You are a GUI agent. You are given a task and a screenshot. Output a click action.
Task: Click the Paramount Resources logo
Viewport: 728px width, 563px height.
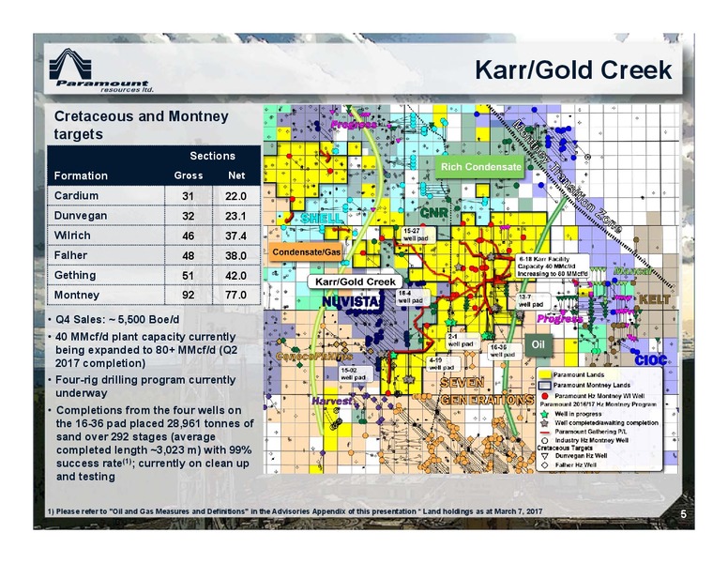pyautogui.click(x=101, y=70)
